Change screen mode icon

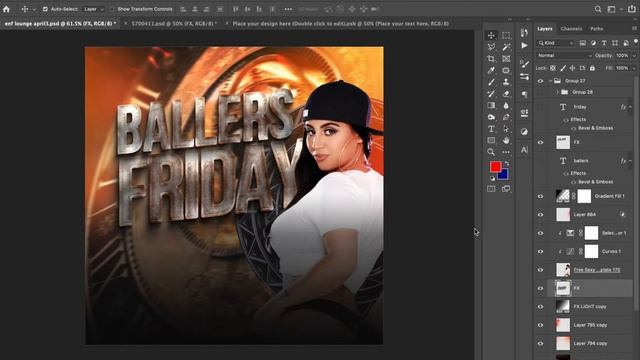tap(506, 189)
